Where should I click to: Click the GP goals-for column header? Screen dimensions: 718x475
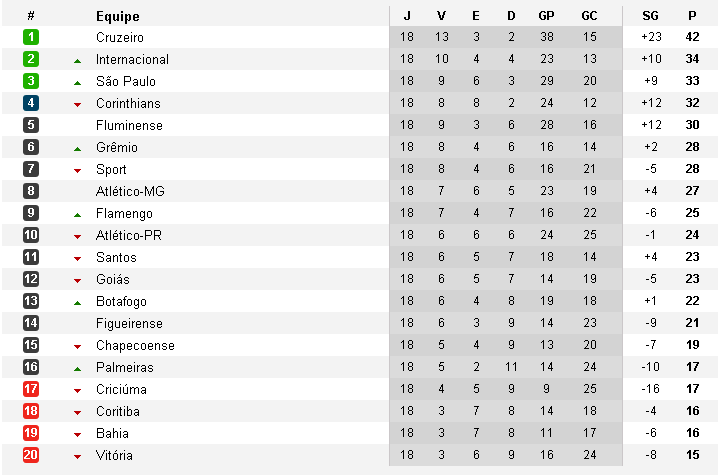click(x=546, y=16)
